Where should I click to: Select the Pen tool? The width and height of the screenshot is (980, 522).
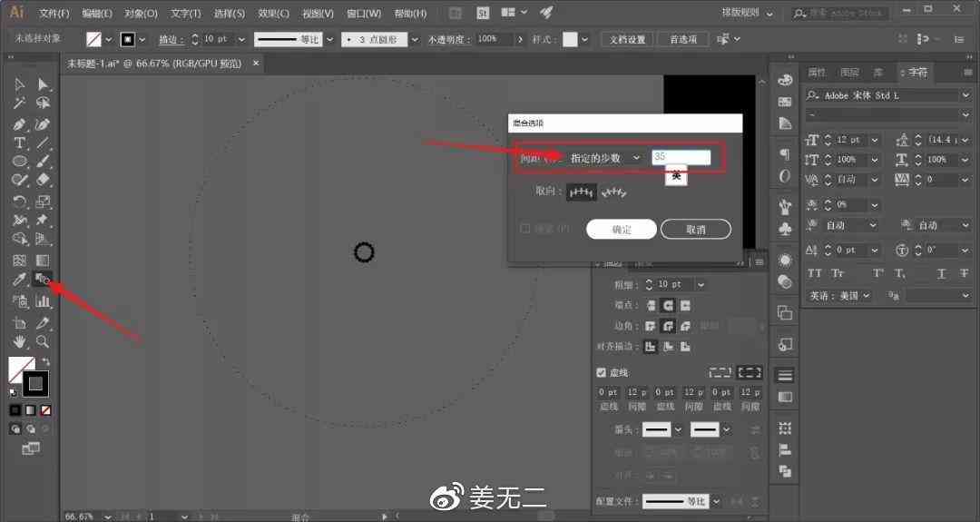[x=19, y=124]
